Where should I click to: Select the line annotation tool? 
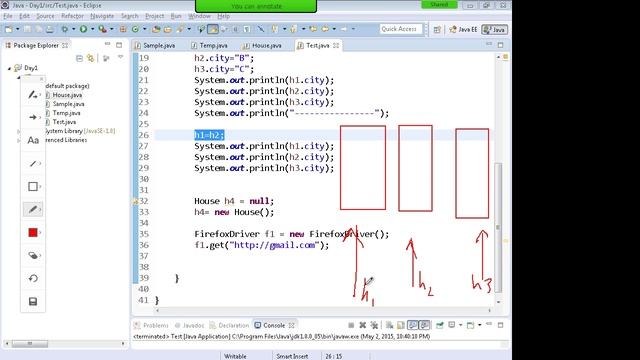[33, 163]
